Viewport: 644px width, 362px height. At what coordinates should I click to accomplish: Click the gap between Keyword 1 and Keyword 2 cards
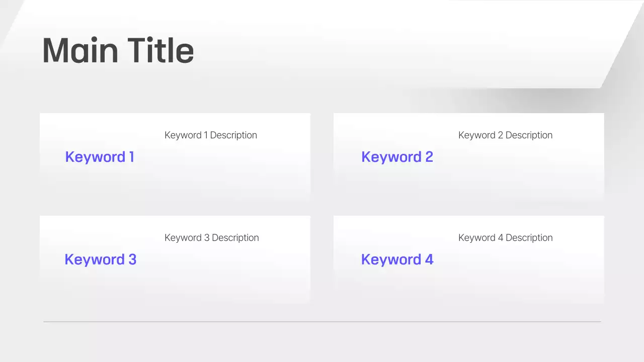pyautogui.click(x=322, y=156)
